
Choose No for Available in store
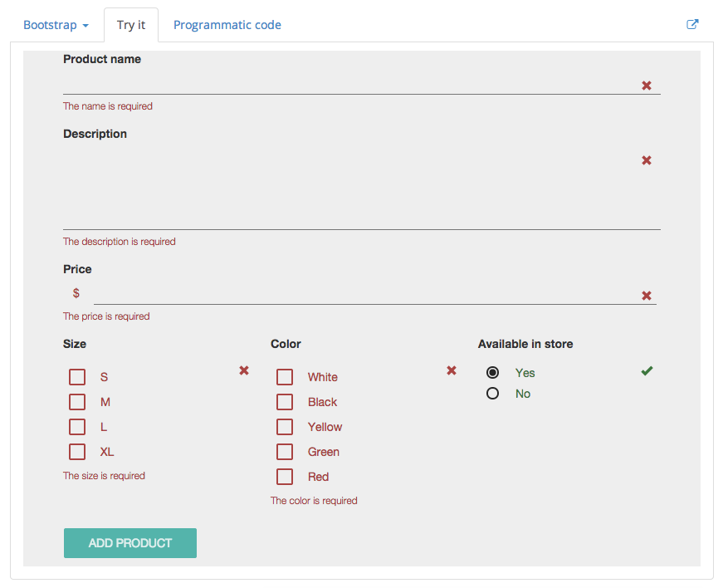pos(493,394)
